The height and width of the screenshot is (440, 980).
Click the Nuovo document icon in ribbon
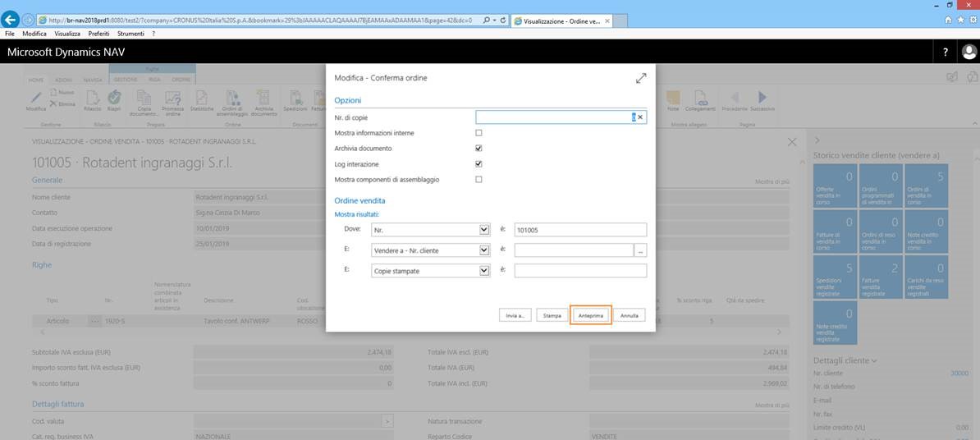click(53, 93)
